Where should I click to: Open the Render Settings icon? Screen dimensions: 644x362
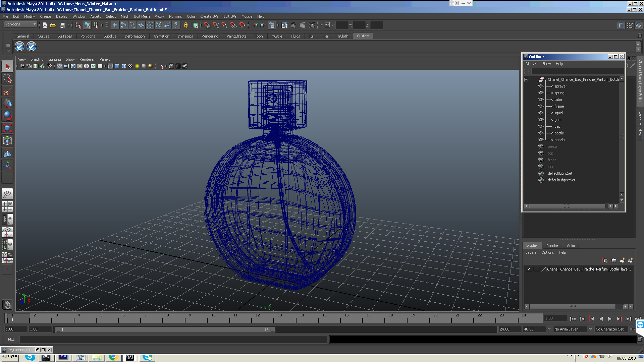(x=312, y=25)
